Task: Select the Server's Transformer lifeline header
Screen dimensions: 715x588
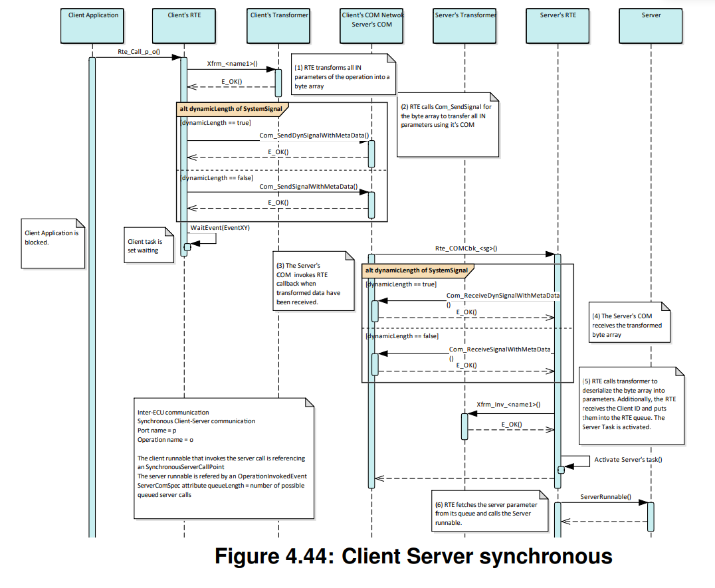Action: tap(464, 25)
